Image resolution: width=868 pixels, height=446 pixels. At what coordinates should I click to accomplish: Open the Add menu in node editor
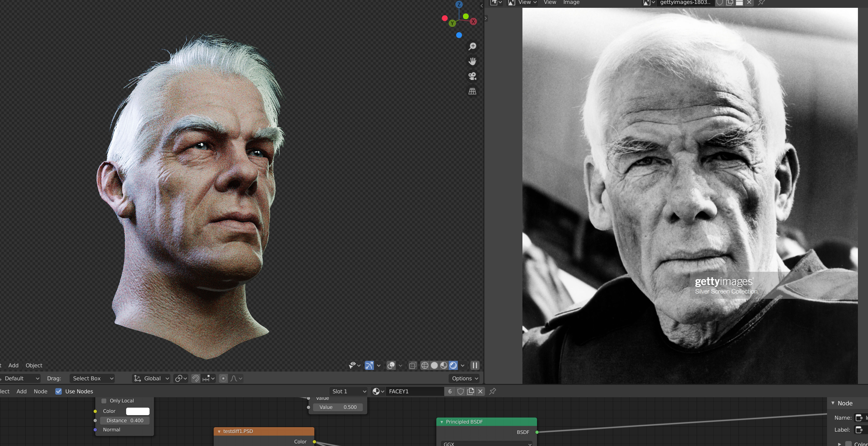tap(21, 391)
